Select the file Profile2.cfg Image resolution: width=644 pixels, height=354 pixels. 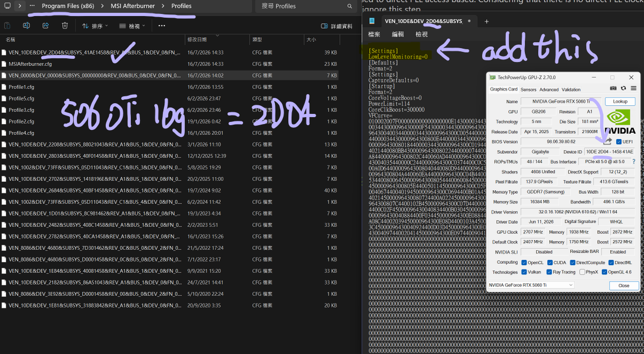[170, 121]
